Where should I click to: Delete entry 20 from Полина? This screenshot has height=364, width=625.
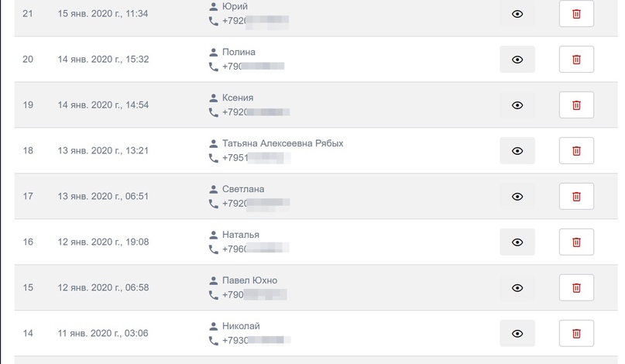click(x=576, y=60)
